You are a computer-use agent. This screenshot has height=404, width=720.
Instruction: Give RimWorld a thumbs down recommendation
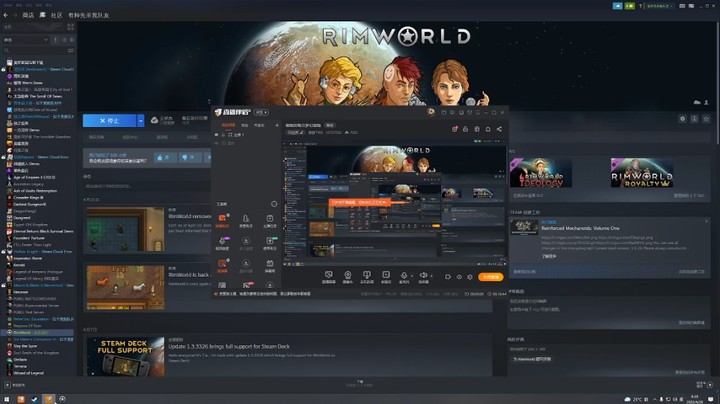[189, 157]
